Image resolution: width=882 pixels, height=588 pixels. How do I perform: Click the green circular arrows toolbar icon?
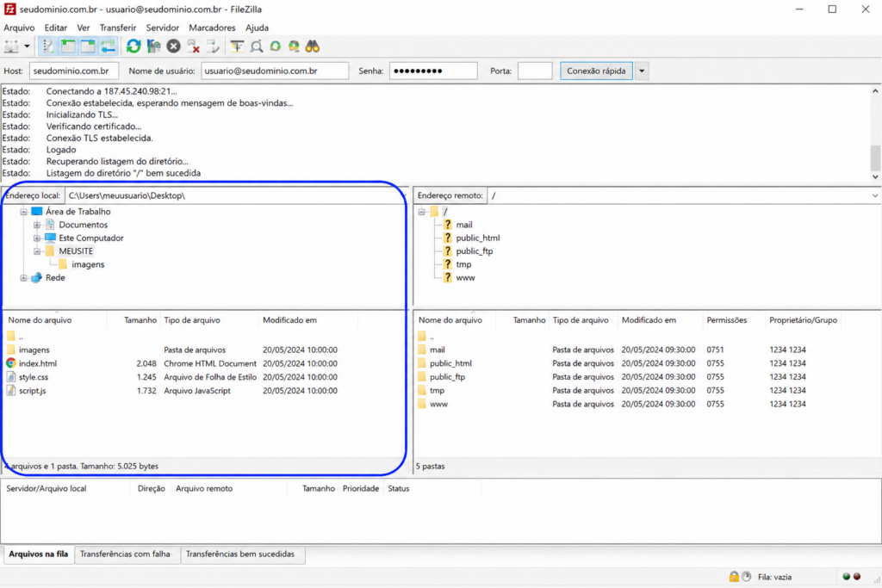[x=275, y=46]
